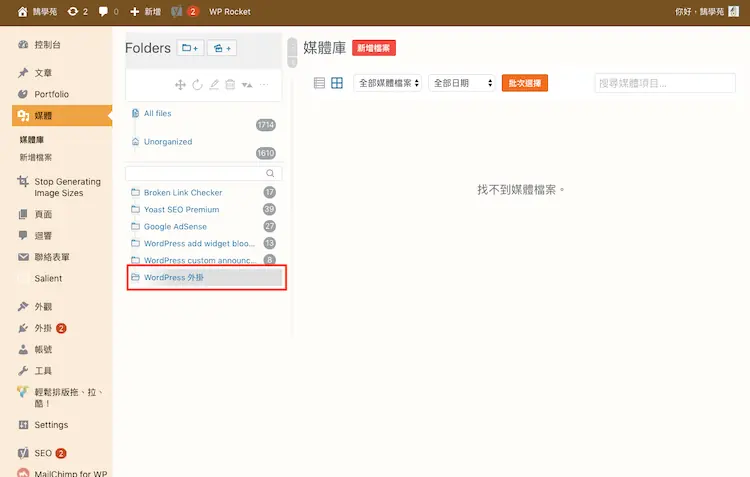Click the site name in admin bar

click(44, 11)
